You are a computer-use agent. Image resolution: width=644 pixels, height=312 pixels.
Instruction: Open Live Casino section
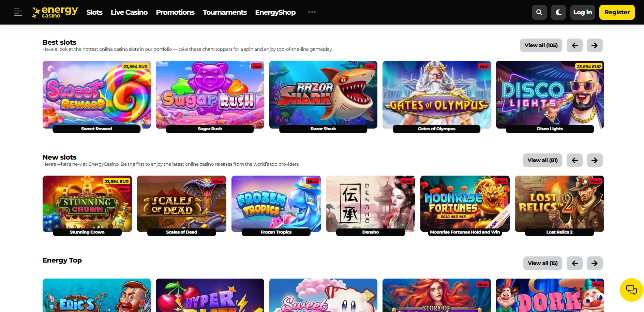coord(129,12)
